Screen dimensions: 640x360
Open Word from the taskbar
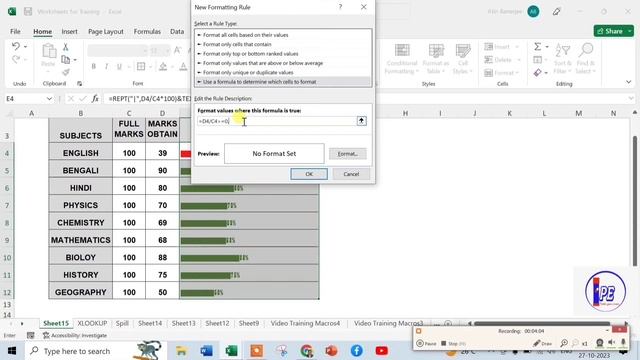207,351
